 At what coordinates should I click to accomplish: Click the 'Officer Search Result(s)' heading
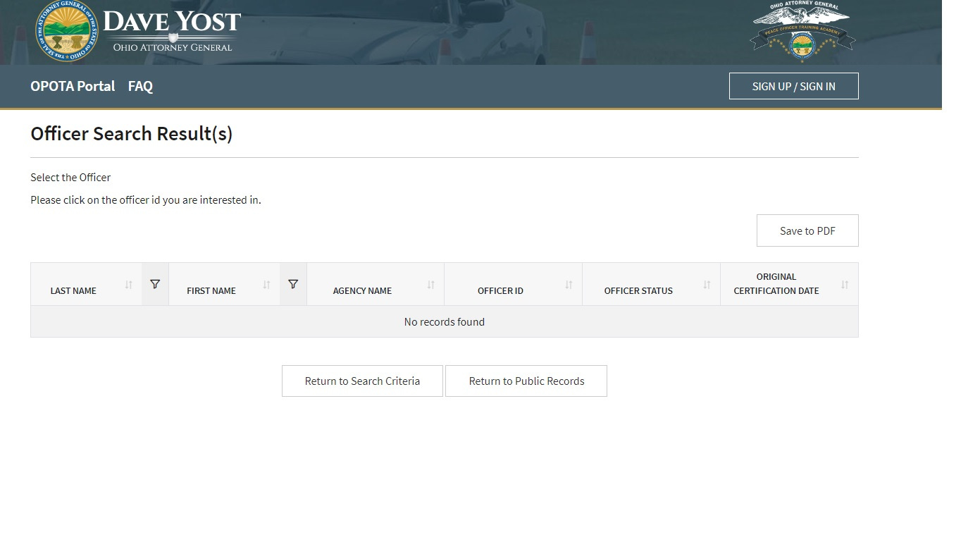(132, 134)
